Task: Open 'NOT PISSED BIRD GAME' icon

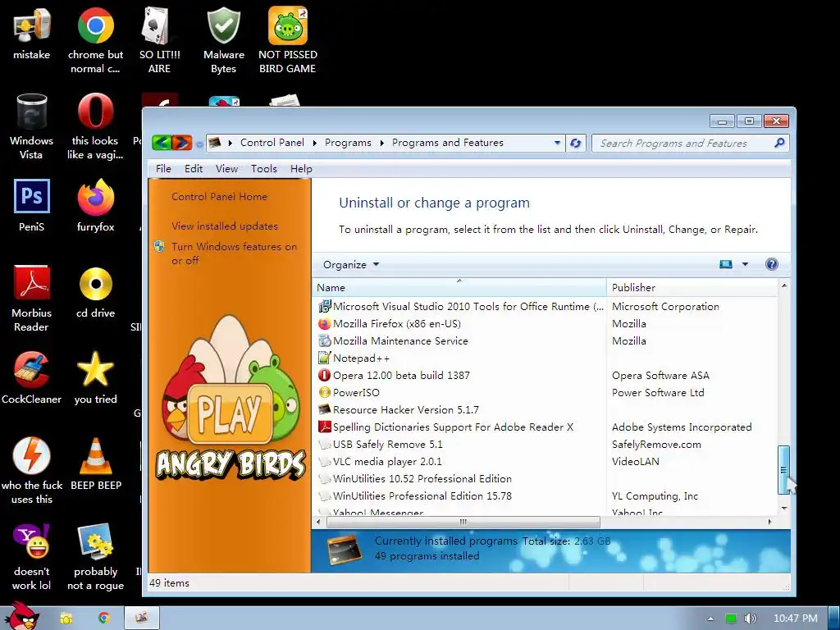Action: click(x=288, y=39)
